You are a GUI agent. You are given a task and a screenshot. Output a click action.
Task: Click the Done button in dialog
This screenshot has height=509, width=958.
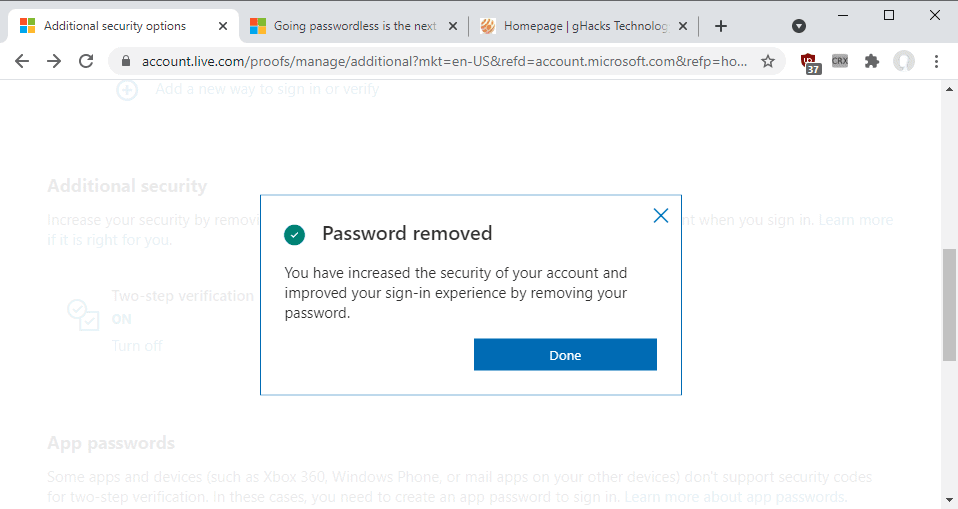click(x=565, y=355)
